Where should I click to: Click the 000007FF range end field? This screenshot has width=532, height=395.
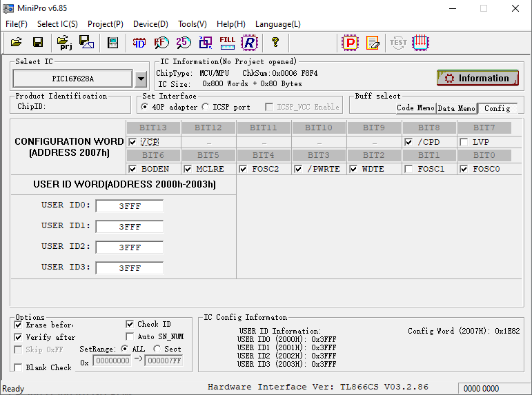coord(164,361)
